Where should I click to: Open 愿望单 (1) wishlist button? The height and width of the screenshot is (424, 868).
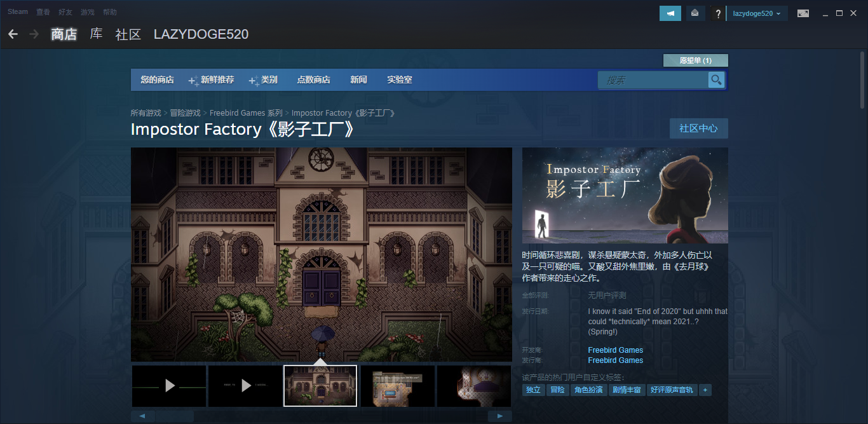[x=696, y=60]
